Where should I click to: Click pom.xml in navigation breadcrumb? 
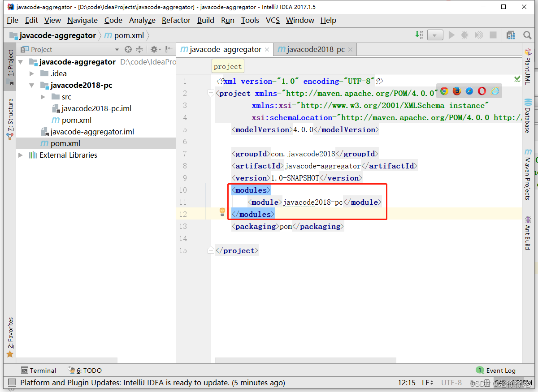click(x=125, y=35)
